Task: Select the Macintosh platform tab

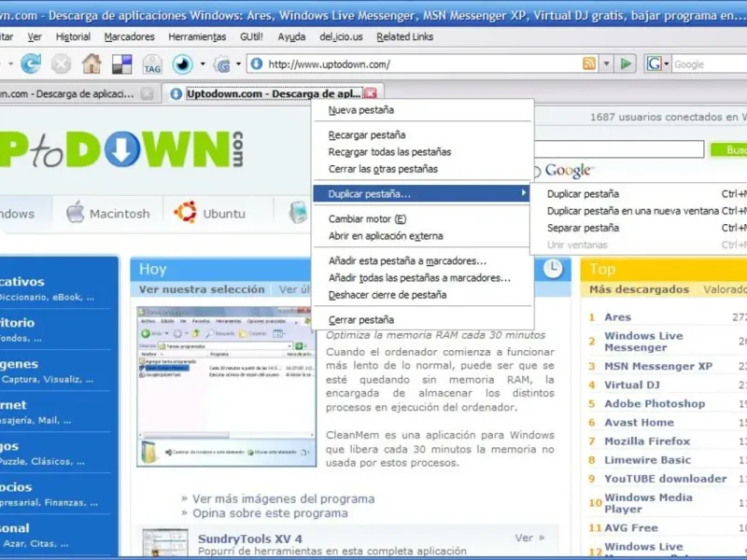Action: click(x=108, y=214)
